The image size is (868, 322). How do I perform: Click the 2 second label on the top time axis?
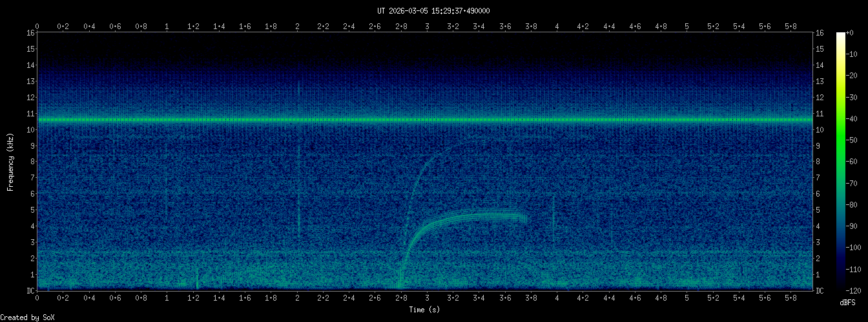coord(297,27)
